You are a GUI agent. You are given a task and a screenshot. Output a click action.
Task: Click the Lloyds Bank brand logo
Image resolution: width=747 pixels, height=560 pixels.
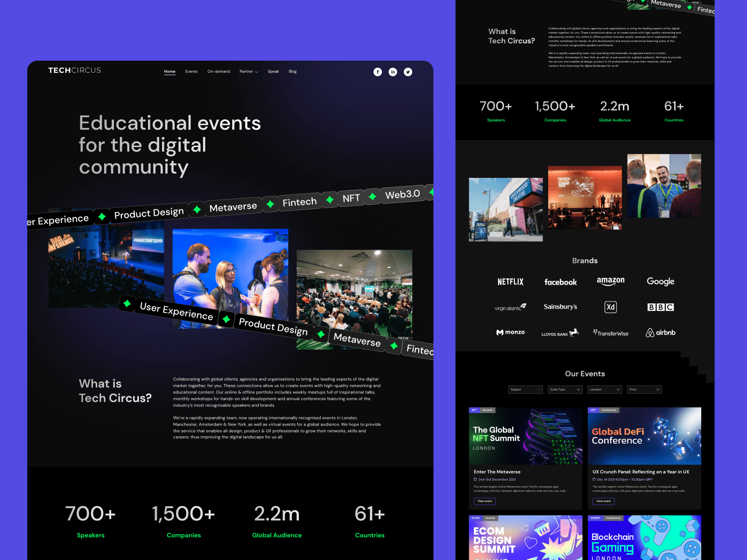click(560, 333)
